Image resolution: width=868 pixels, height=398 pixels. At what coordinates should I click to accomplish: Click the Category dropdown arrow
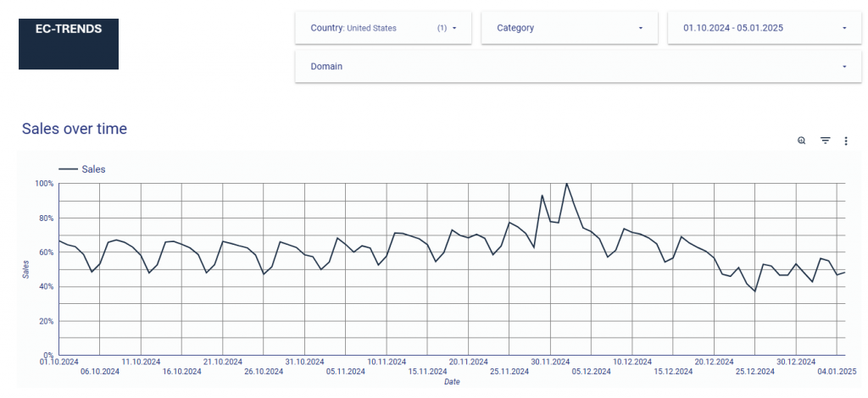[641, 28]
